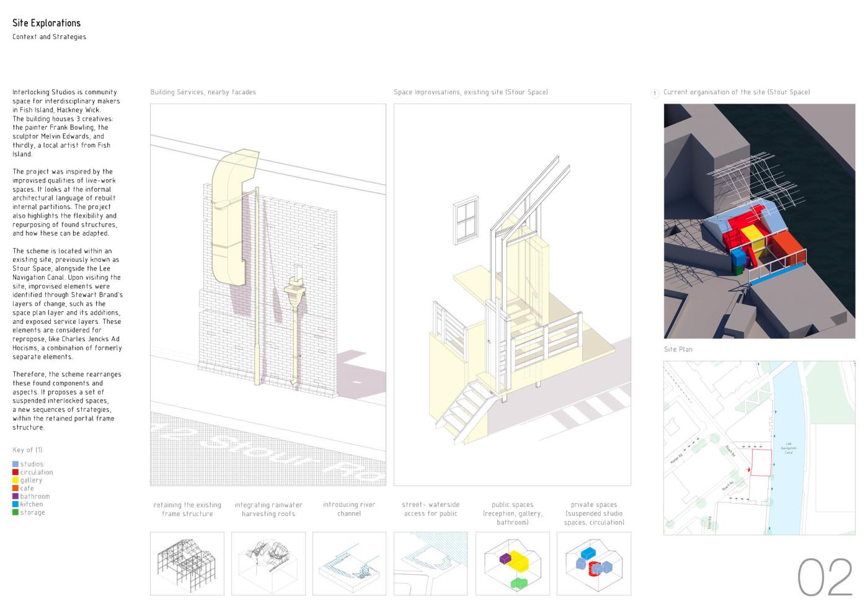
Task: Click the red site boundary on site plan
Action: pyautogui.click(x=761, y=463)
